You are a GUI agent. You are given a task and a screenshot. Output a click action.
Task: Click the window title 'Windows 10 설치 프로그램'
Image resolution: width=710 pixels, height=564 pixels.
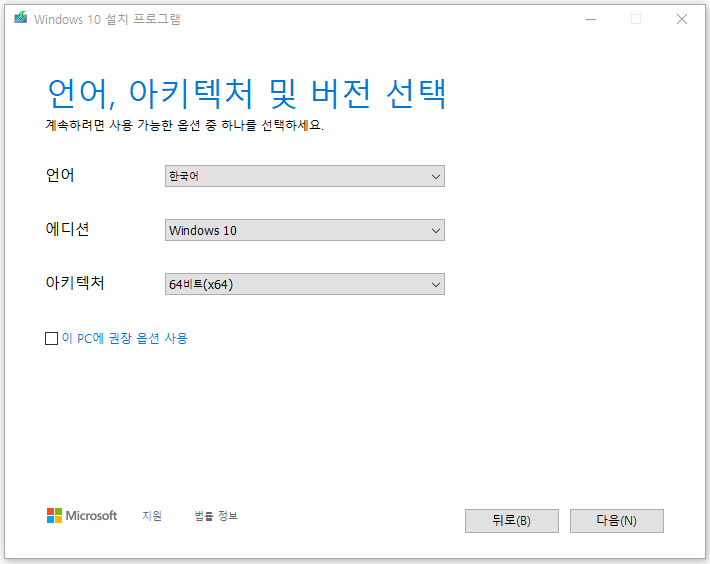pyautogui.click(x=107, y=19)
